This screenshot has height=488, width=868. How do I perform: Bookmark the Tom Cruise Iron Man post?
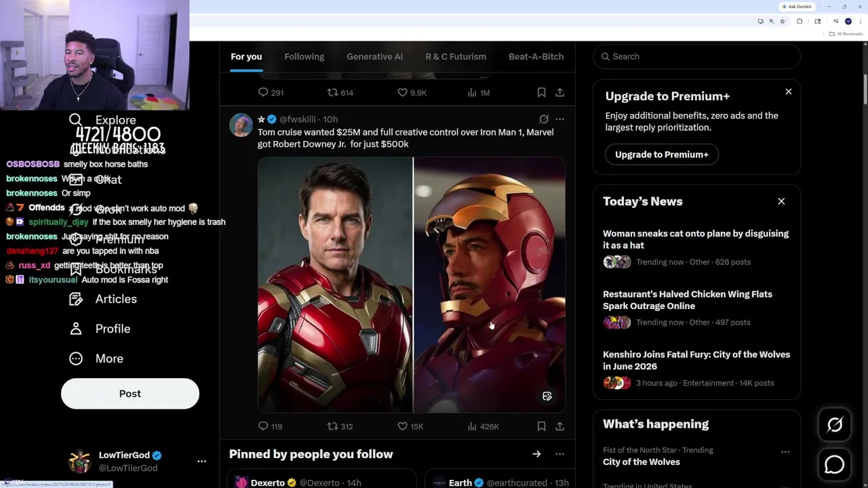(541, 426)
